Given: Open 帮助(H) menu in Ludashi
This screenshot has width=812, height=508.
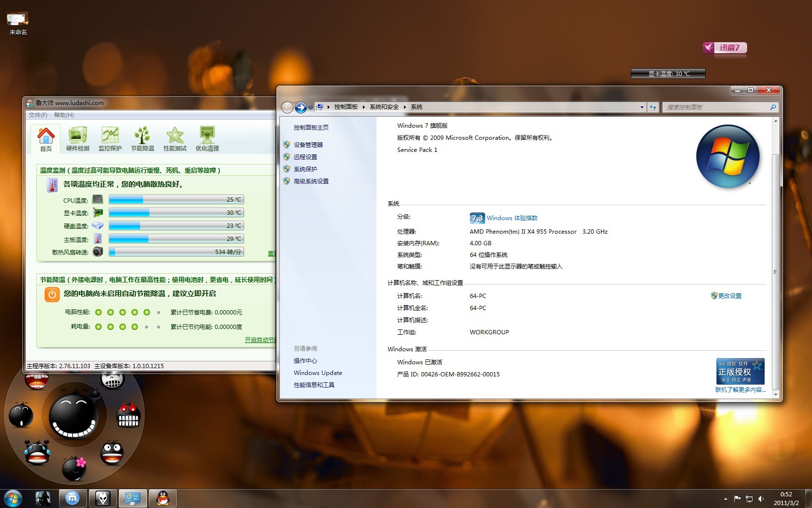Looking at the screenshot, I should (64, 115).
